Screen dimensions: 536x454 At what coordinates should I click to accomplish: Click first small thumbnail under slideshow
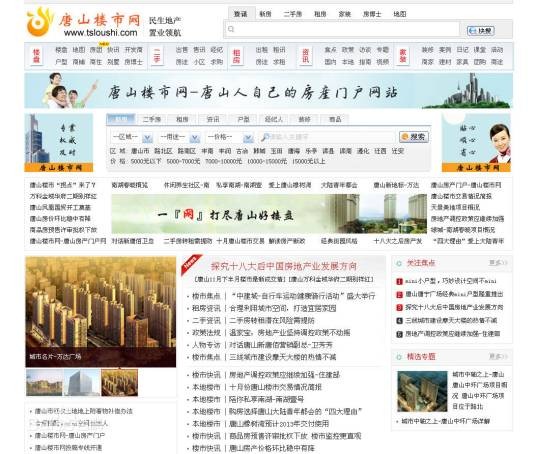point(44,383)
